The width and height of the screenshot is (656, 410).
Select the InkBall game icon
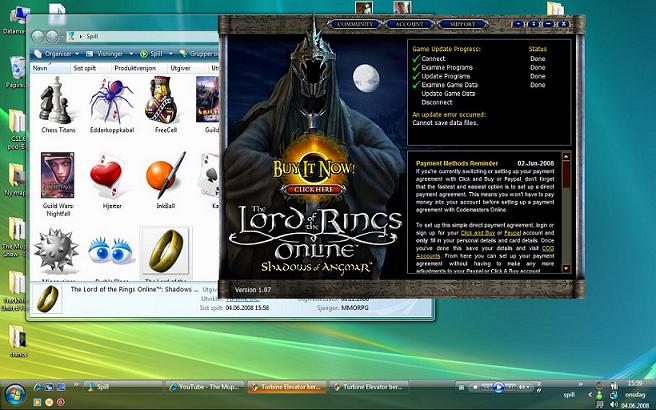click(x=166, y=175)
